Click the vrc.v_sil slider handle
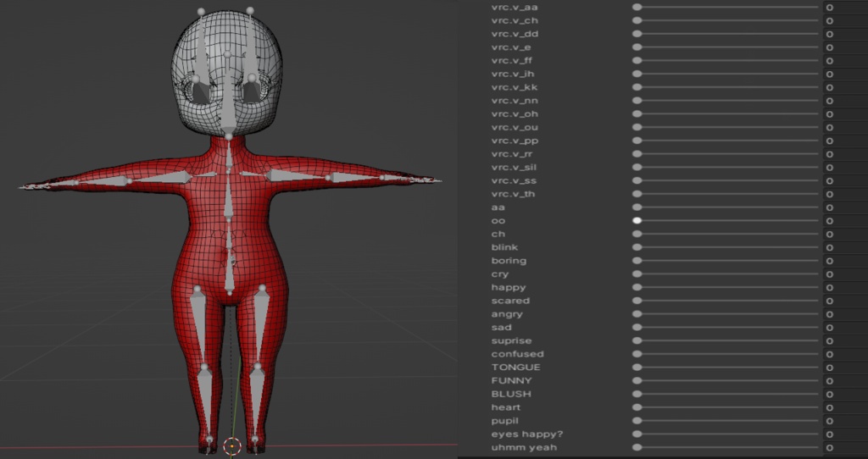Viewport: 868px width, 459px height. click(637, 167)
